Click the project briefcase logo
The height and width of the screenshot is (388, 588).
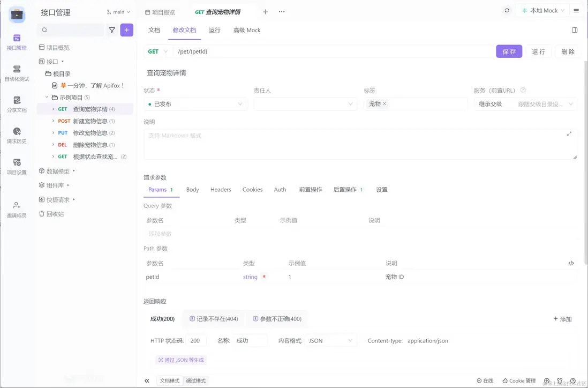point(17,15)
